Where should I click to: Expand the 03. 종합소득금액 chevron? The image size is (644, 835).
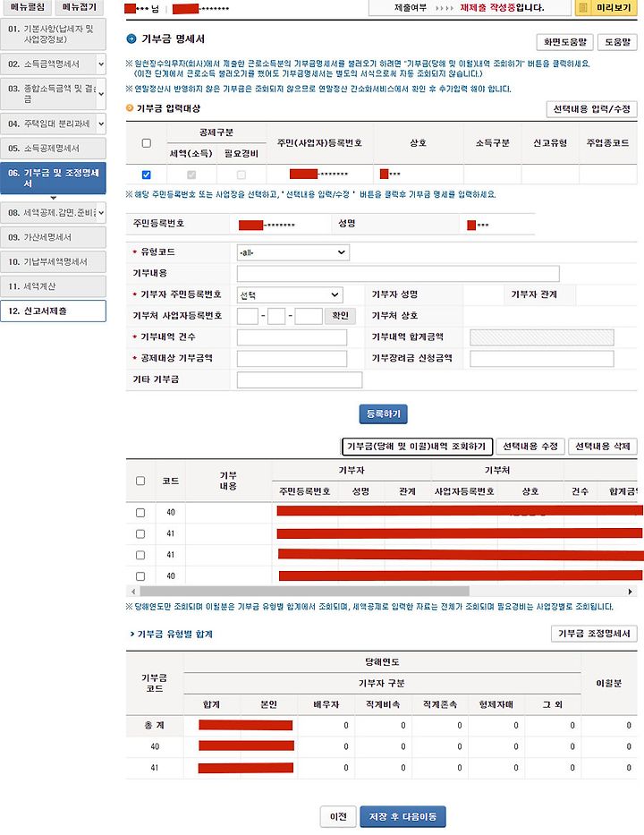101,94
